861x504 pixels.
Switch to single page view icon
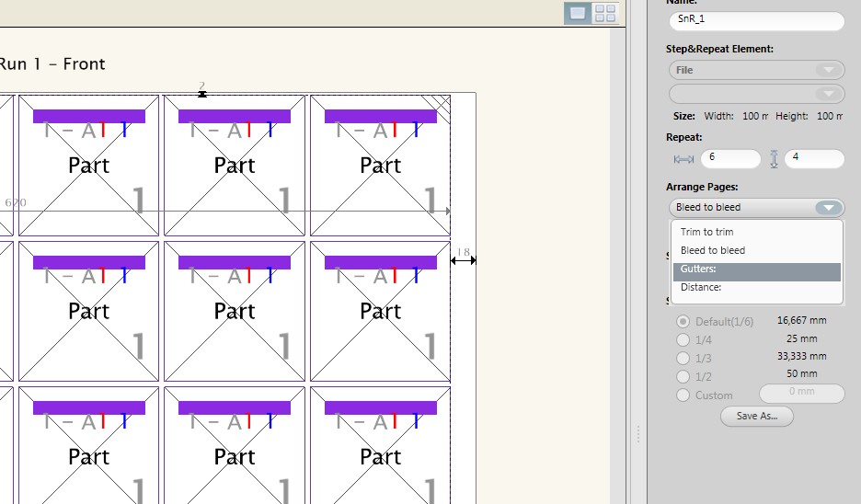(578, 13)
